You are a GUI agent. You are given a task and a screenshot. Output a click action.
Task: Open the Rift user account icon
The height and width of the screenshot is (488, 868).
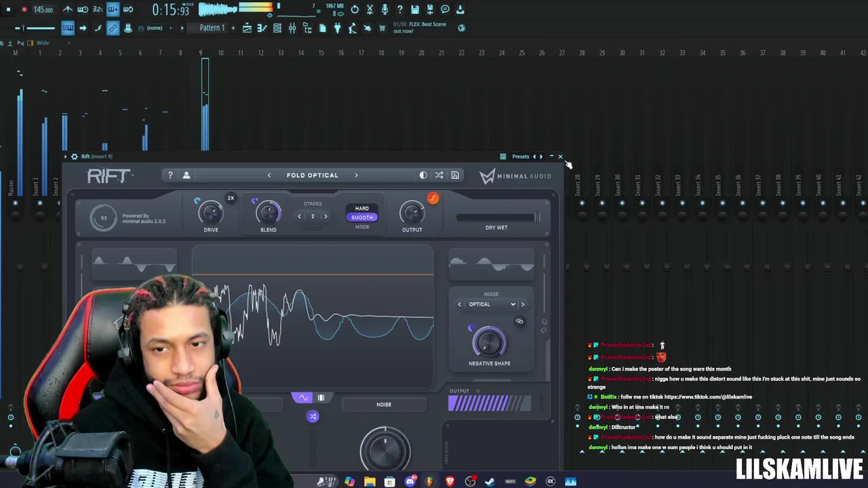pos(186,176)
